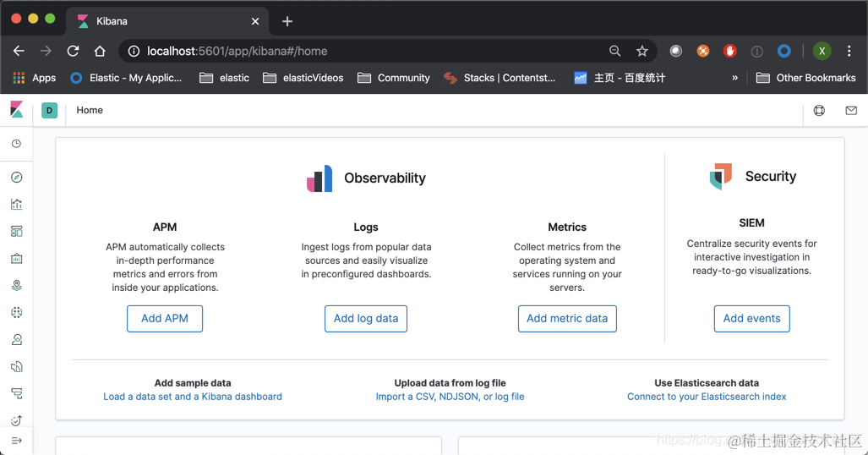Reload the Kibana page
This screenshot has height=455, width=868.
pos(73,51)
